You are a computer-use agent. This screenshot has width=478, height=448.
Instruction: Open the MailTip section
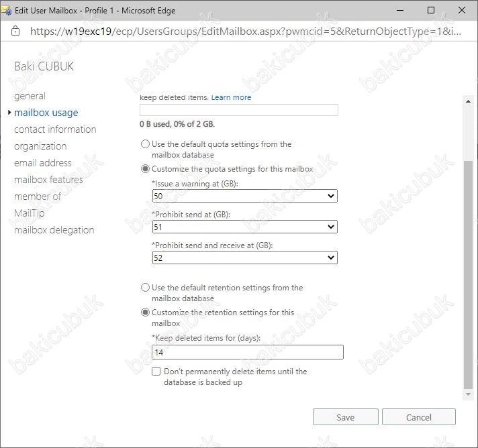(x=30, y=213)
